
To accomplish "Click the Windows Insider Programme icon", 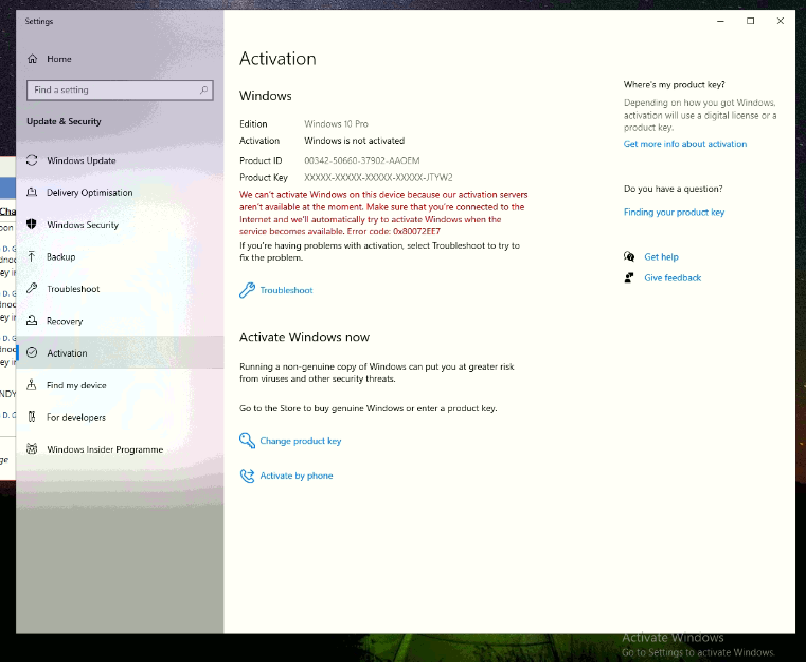I will coord(32,449).
